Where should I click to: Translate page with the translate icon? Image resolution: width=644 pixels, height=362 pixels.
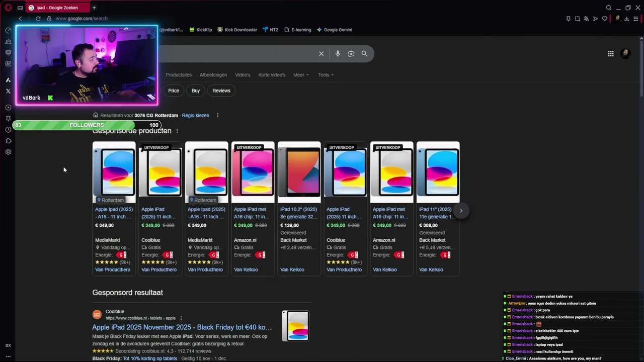tap(586, 19)
